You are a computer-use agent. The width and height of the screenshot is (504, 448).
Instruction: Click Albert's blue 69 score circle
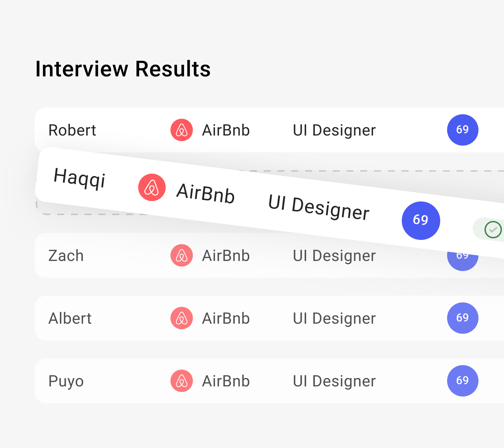point(463,318)
